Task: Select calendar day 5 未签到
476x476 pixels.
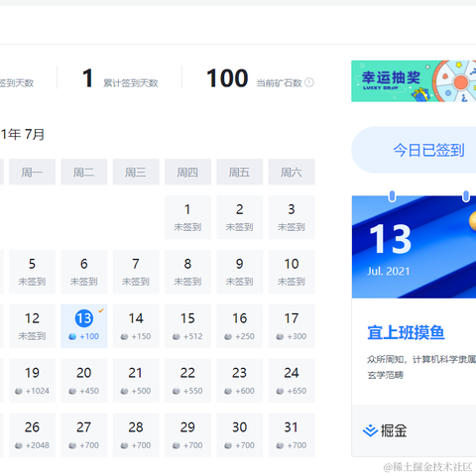Action: pos(32,272)
